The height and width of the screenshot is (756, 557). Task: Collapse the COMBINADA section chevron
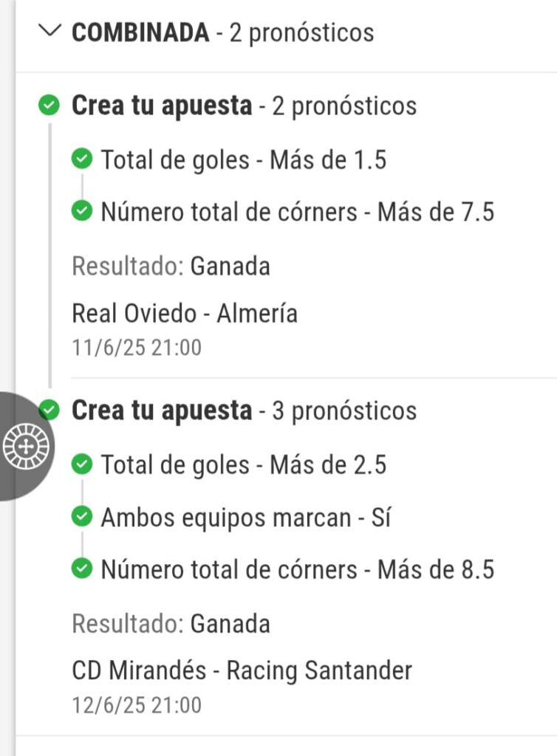[49, 30]
